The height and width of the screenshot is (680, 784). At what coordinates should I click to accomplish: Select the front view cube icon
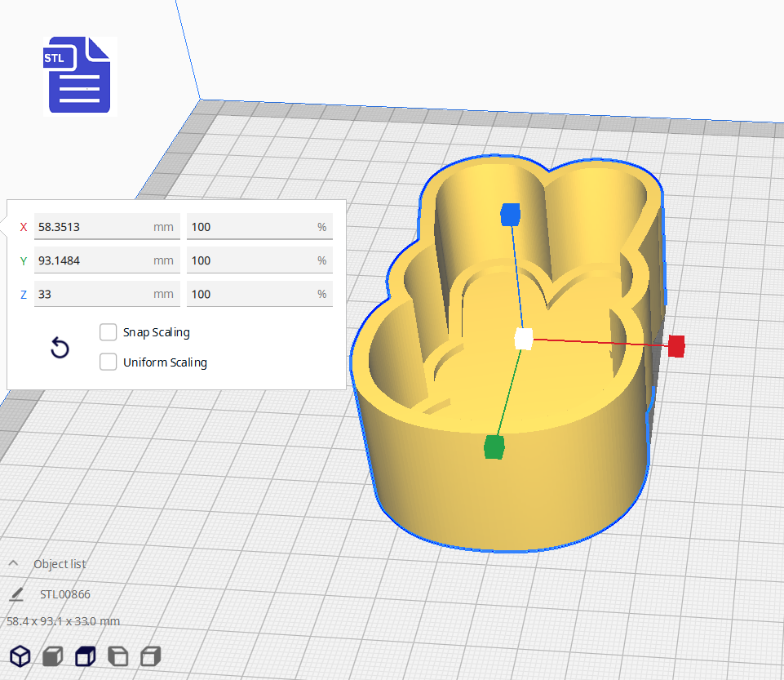pos(53,656)
